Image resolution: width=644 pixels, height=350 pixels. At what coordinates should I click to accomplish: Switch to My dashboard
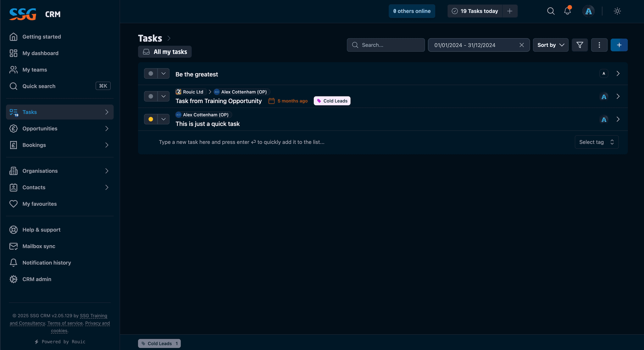(x=40, y=53)
